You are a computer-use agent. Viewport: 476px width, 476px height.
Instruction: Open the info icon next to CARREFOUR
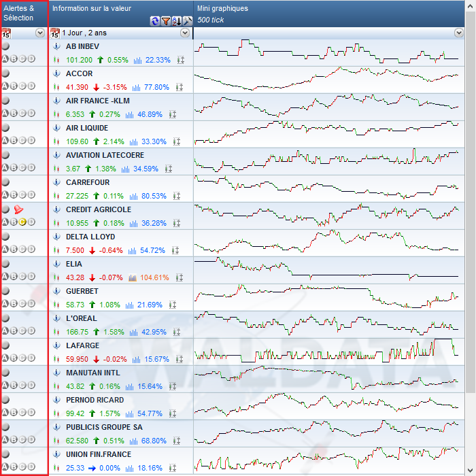tap(56, 182)
